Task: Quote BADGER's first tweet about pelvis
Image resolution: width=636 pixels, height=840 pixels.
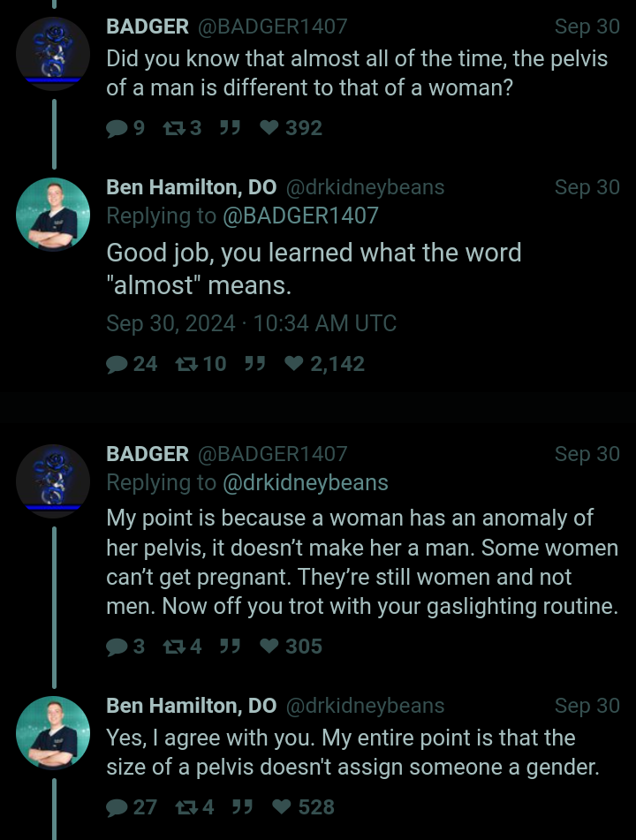Action: click(231, 129)
